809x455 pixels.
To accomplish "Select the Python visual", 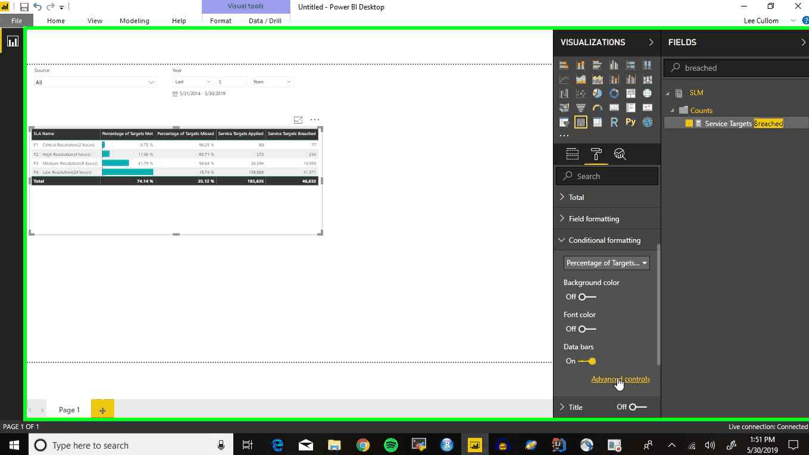I will coord(630,122).
